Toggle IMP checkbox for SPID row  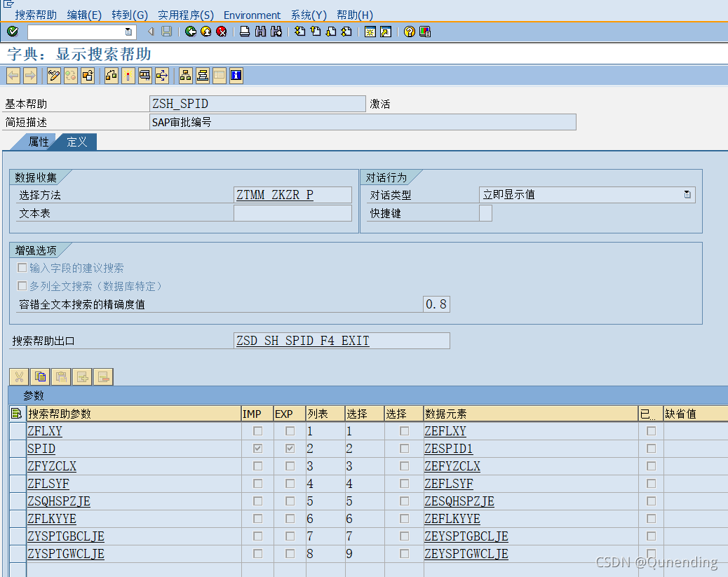257,449
